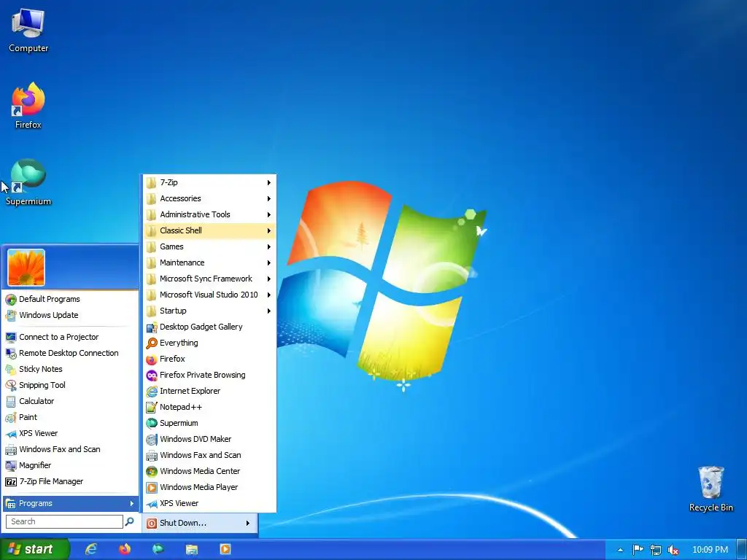Screen dimensions: 747x560
Task: Launch Internet Explorer from the taskbar
Action: click(x=91, y=549)
